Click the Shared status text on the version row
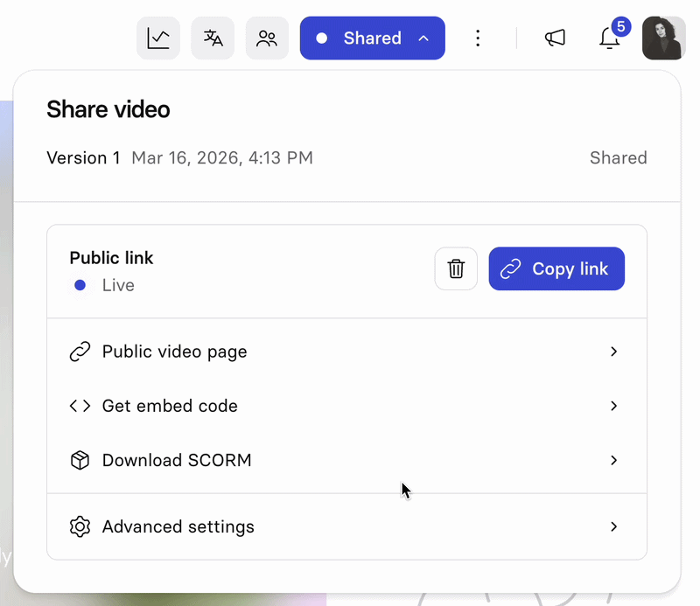The height and width of the screenshot is (606, 700). click(619, 158)
